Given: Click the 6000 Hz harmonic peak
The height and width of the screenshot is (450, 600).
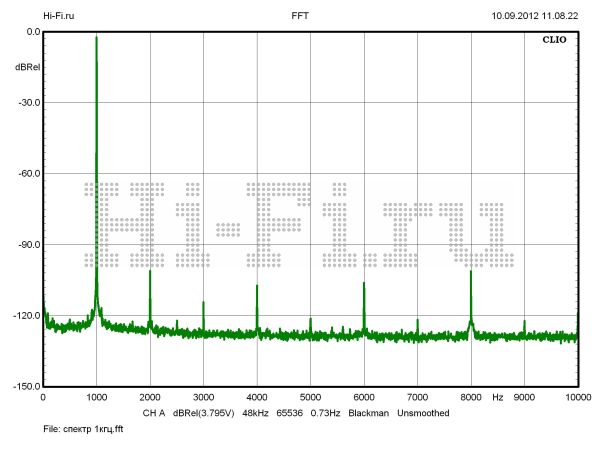Looking at the screenshot, I should (x=364, y=285).
